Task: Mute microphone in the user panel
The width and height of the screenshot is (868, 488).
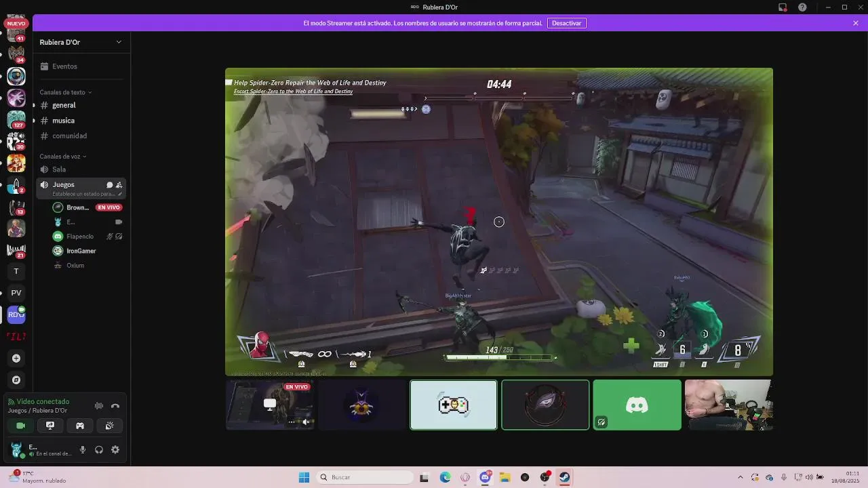Action: [x=83, y=449]
